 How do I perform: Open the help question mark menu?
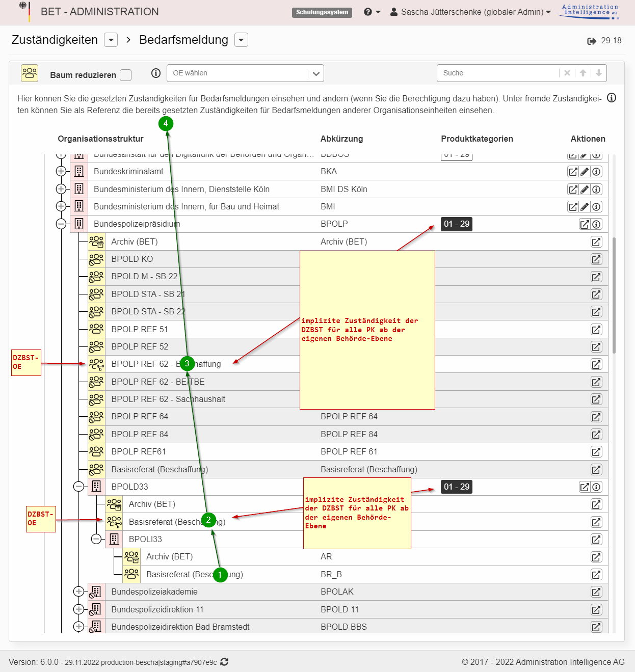(x=372, y=12)
